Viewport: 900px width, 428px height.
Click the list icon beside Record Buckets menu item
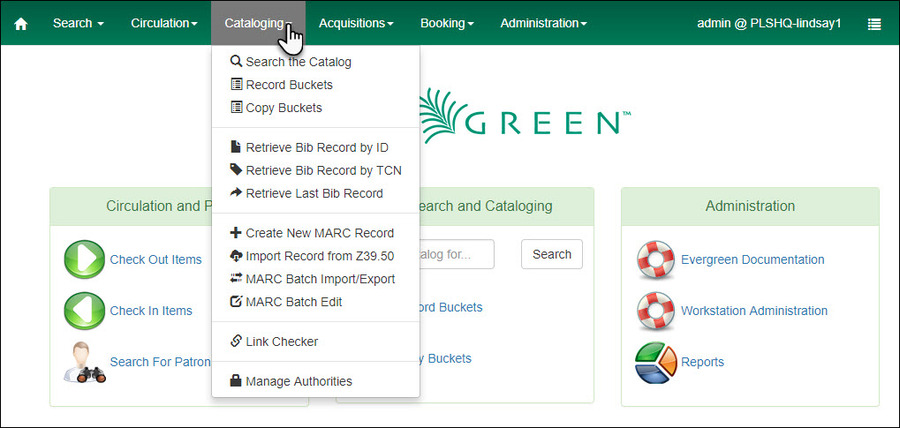pyautogui.click(x=236, y=84)
